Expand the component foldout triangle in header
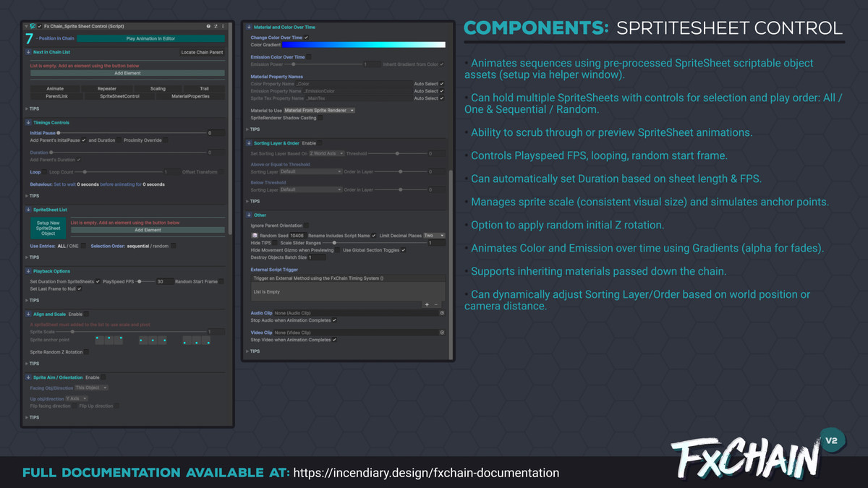 point(26,27)
